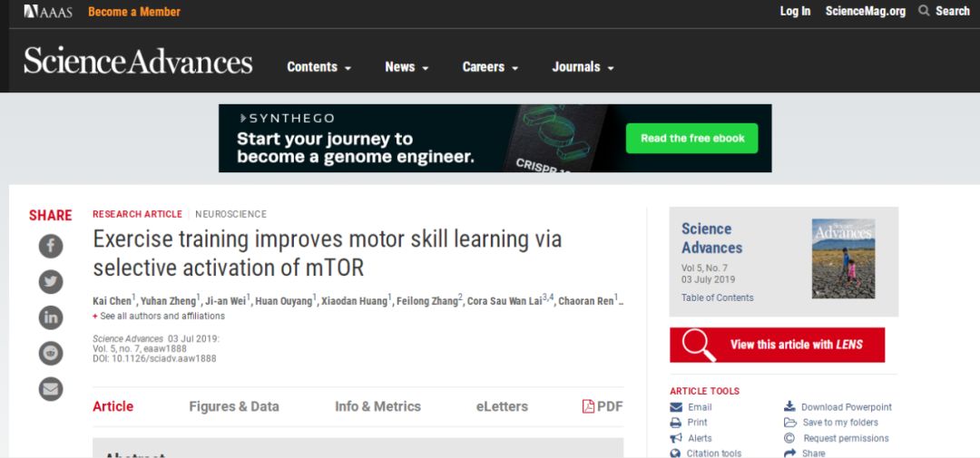Viewport: 980px width, 458px height.
Task: Click the PDF document icon
Action: pos(588,407)
